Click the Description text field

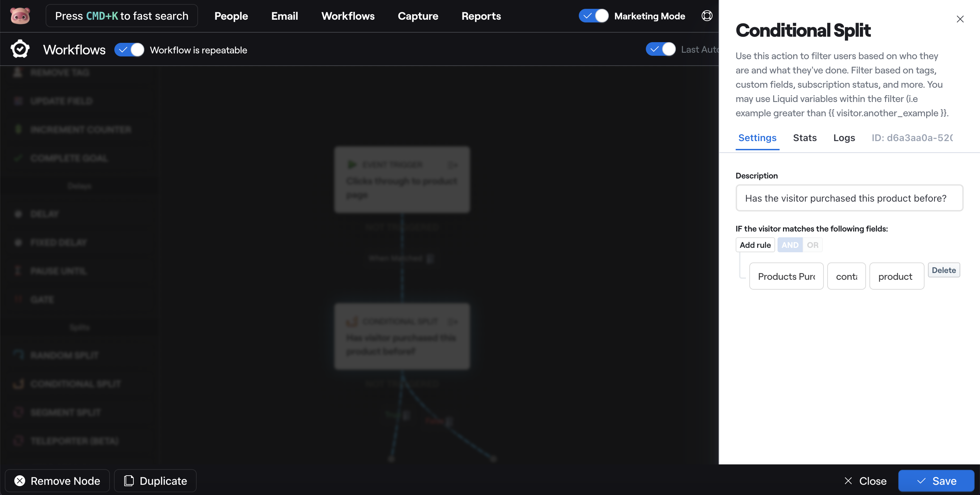pos(849,198)
